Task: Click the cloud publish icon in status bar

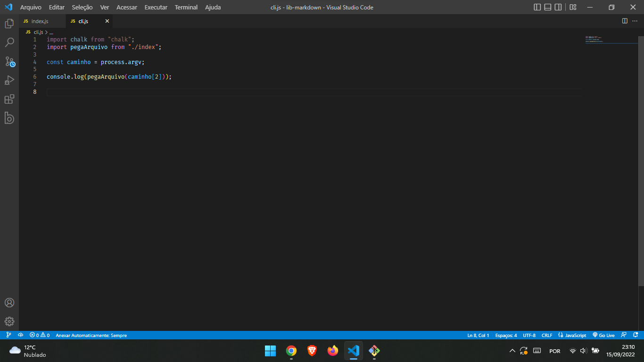Action: [x=21, y=335]
